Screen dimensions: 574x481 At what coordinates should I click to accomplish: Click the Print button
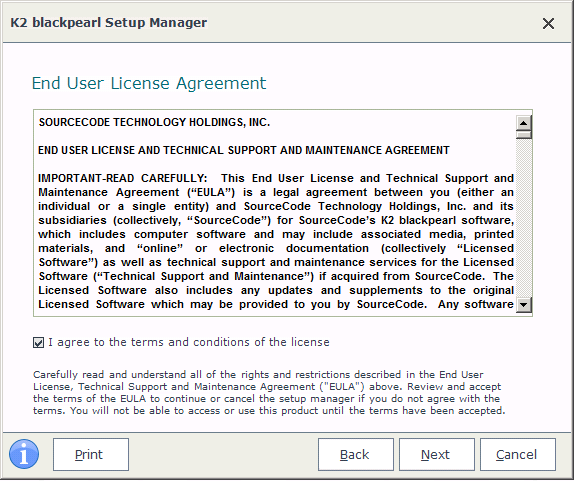91,454
